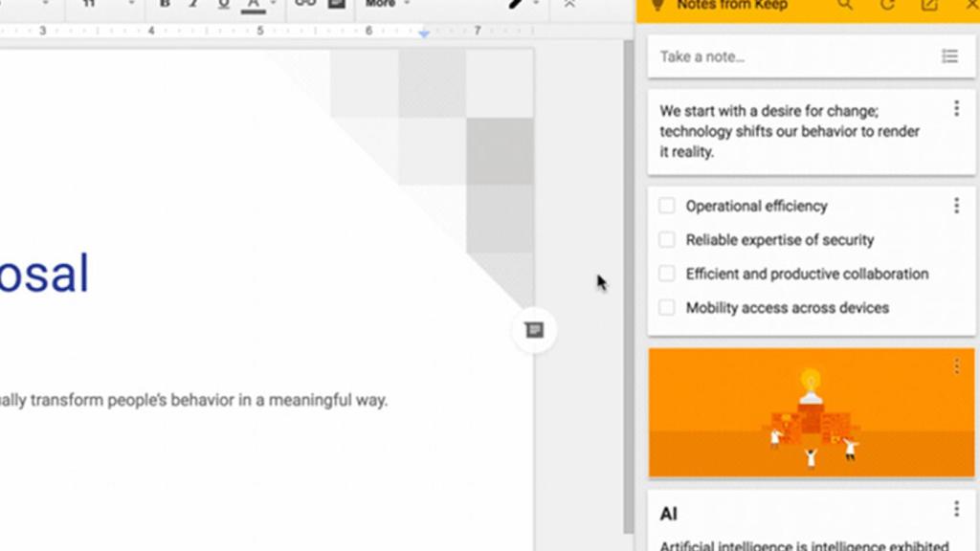Apply bold formatting
Viewport: 980px width, 551px height.
point(165,4)
